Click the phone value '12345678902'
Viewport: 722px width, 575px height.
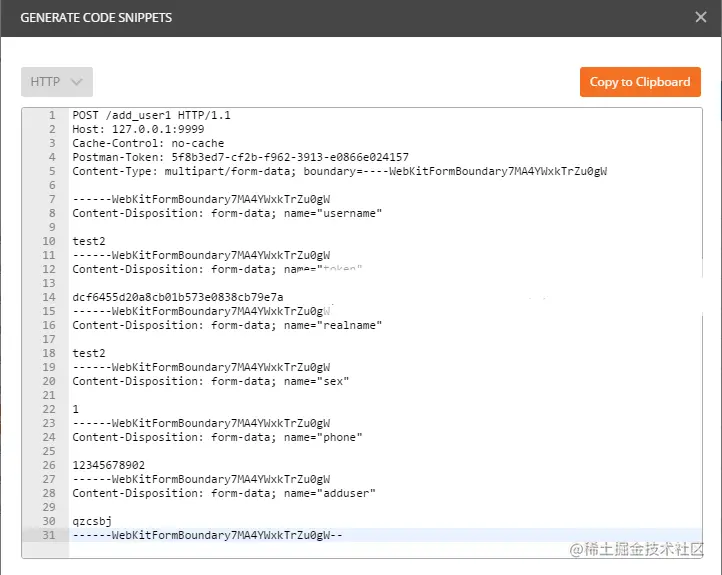pos(109,465)
